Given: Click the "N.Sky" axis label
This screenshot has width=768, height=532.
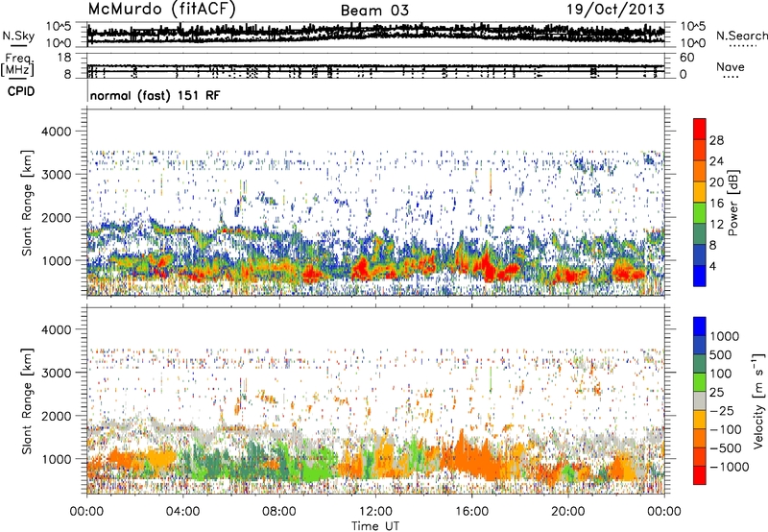Looking at the screenshot, I should tap(18, 36).
